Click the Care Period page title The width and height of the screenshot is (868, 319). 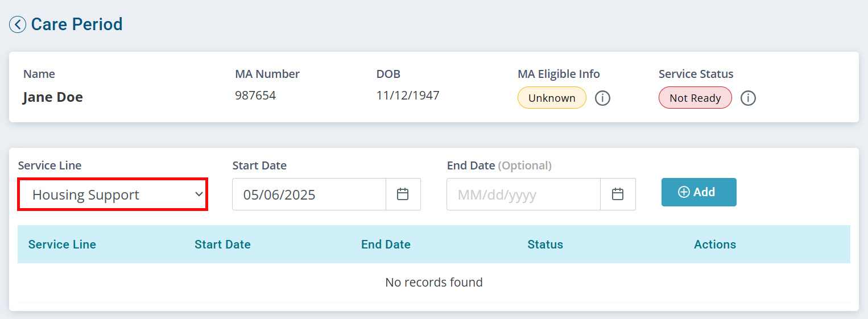click(77, 24)
